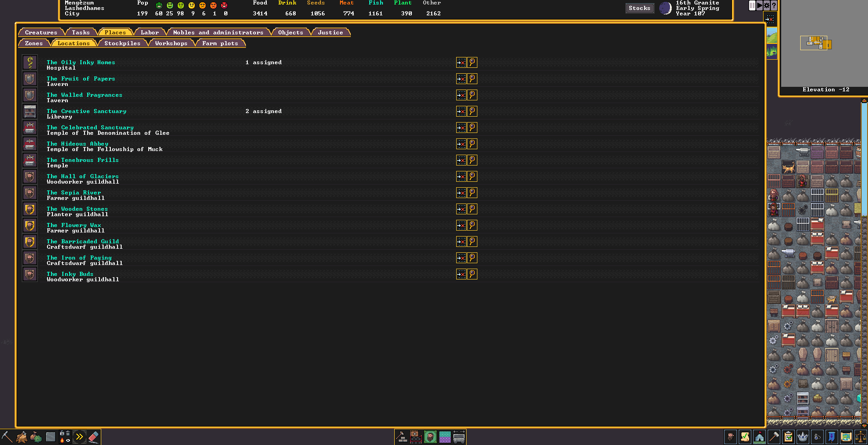The image size is (868, 445).
Task: Retire The Creative Sanctuary location icon
Action: pyautogui.click(x=461, y=111)
